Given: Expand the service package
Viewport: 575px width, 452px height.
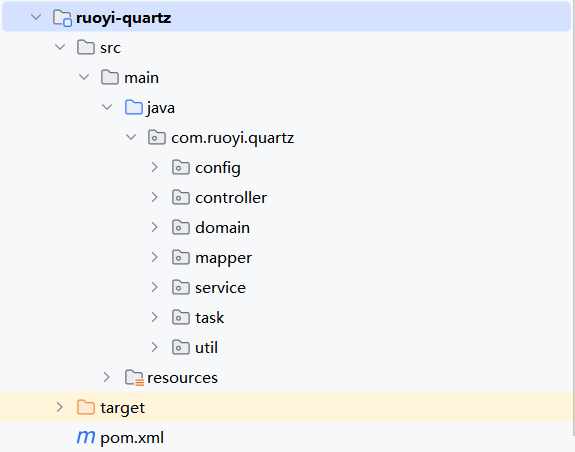Looking at the screenshot, I should tap(155, 287).
